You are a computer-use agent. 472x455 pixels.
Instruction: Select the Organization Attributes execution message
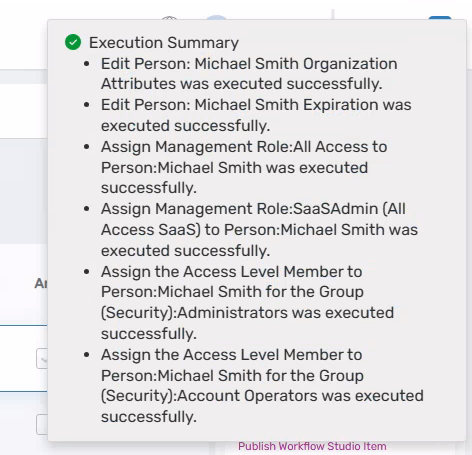249,74
